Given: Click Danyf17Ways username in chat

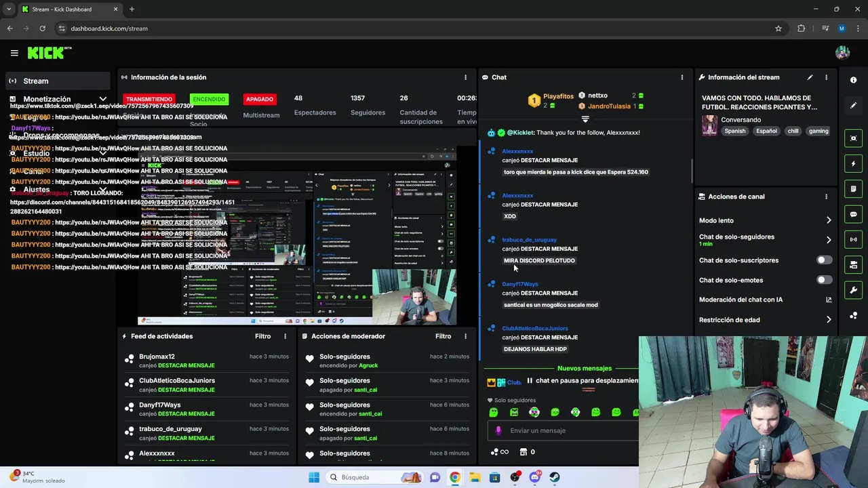Looking at the screenshot, I should [x=520, y=284].
